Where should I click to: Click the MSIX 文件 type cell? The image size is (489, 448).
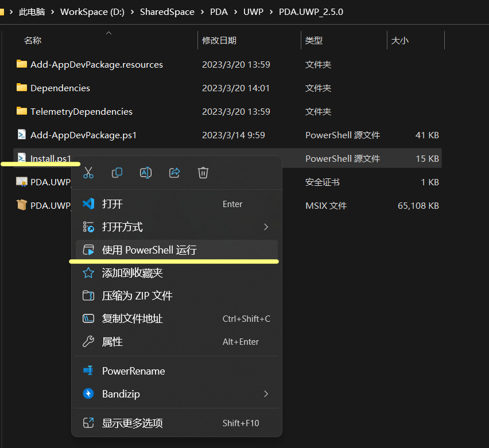tap(326, 206)
